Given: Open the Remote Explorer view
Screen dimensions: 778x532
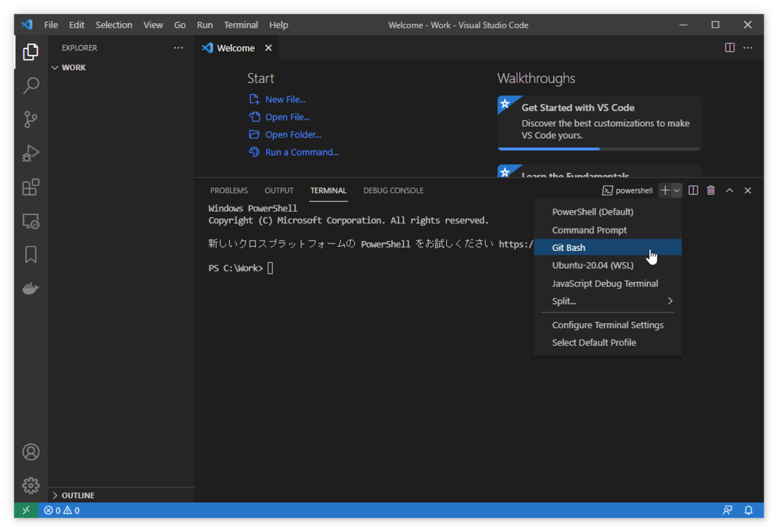Looking at the screenshot, I should tap(31, 221).
